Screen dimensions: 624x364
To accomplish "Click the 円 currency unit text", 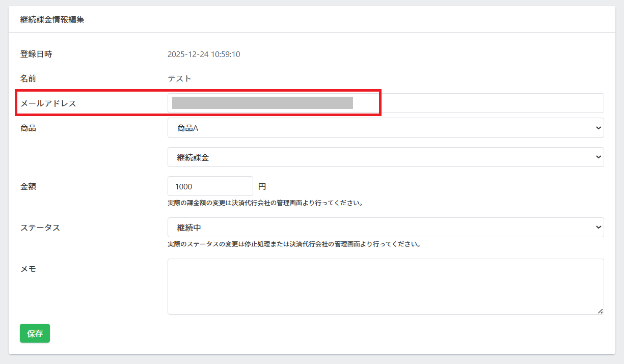I will (x=262, y=187).
